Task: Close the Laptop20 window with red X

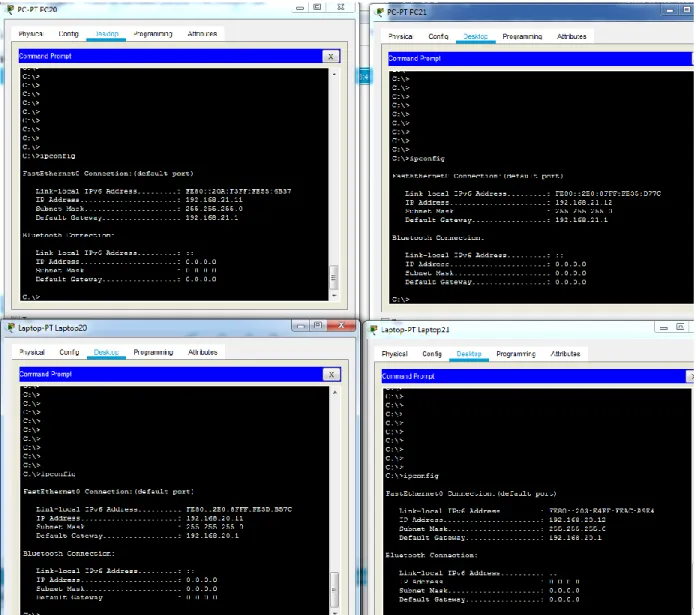Action: [x=341, y=325]
